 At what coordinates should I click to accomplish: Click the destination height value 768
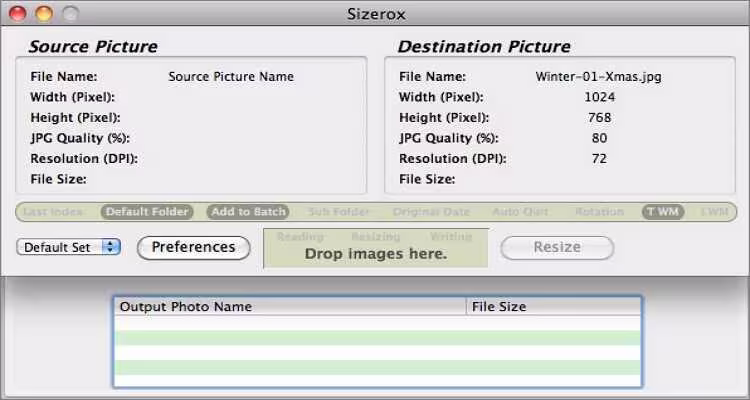tap(599, 118)
